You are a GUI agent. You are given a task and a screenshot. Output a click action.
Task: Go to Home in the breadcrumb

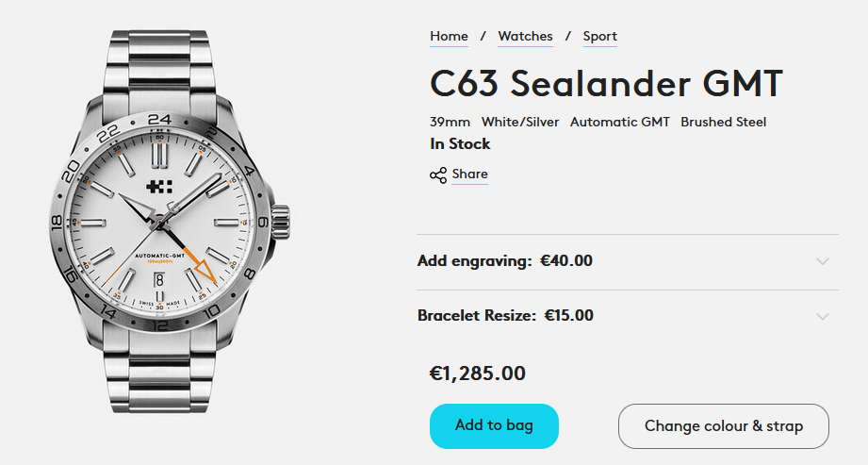click(449, 37)
